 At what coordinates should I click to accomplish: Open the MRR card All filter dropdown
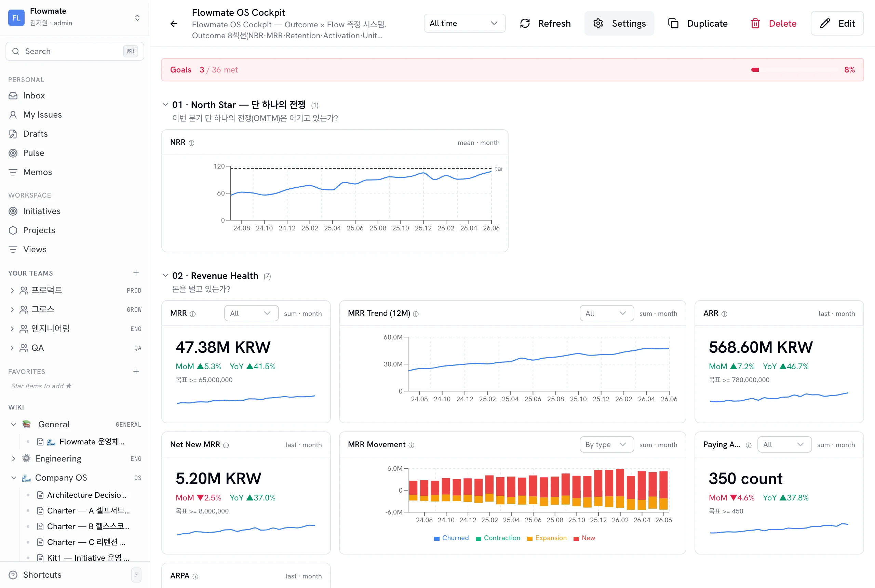[x=251, y=313]
